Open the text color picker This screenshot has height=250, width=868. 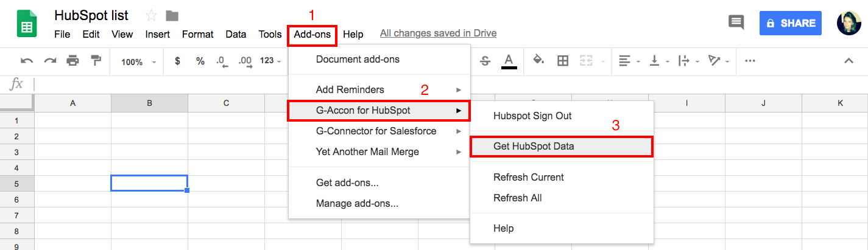click(x=509, y=61)
